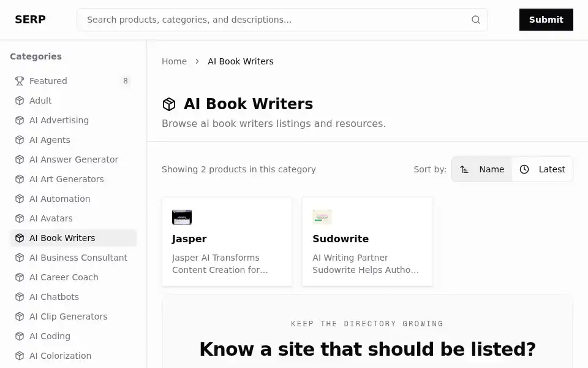Open the Jasper product card title
This screenshot has height=368, width=588.
tap(189, 239)
